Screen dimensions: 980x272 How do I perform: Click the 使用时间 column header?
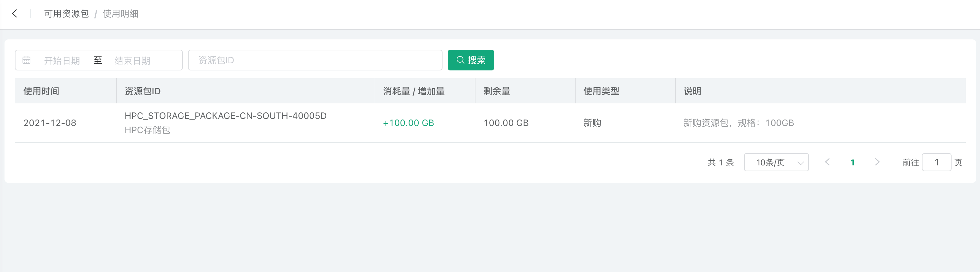click(x=41, y=91)
